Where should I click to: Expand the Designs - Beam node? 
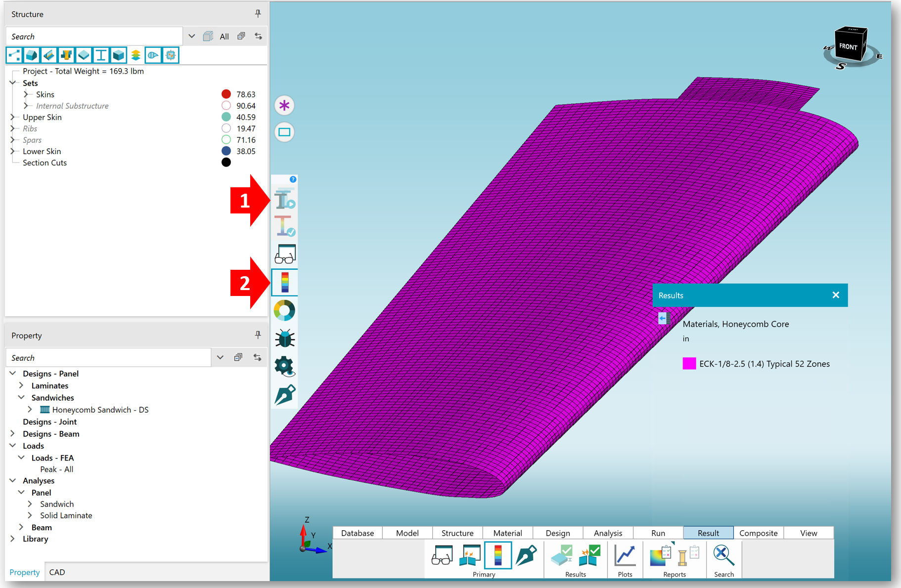[x=13, y=433]
